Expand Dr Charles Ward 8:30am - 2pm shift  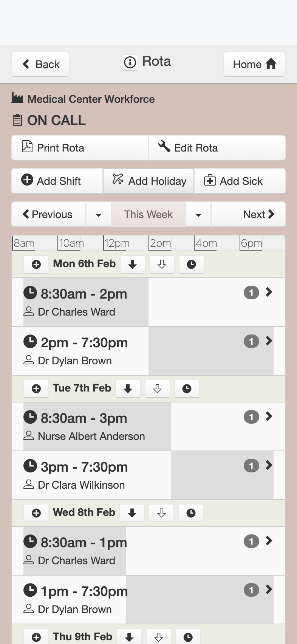click(x=269, y=292)
